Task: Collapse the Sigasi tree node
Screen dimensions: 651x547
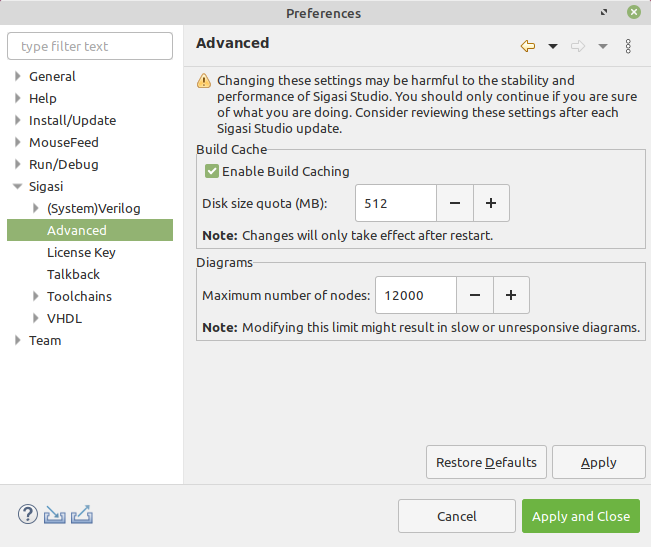Action: 17,187
